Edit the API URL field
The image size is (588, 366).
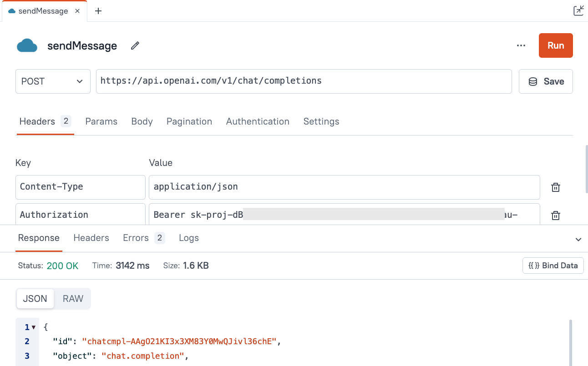(304, 81)
